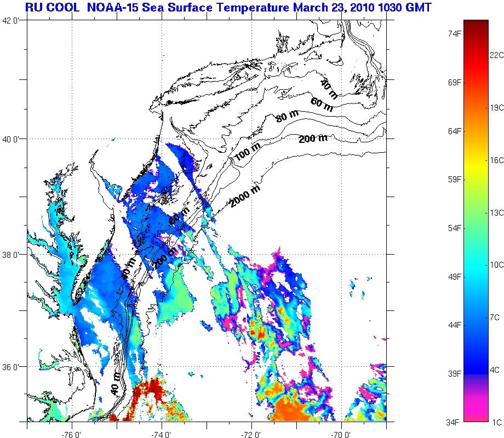
Task: Click the 44F legend label
Action: coord(455,325)
